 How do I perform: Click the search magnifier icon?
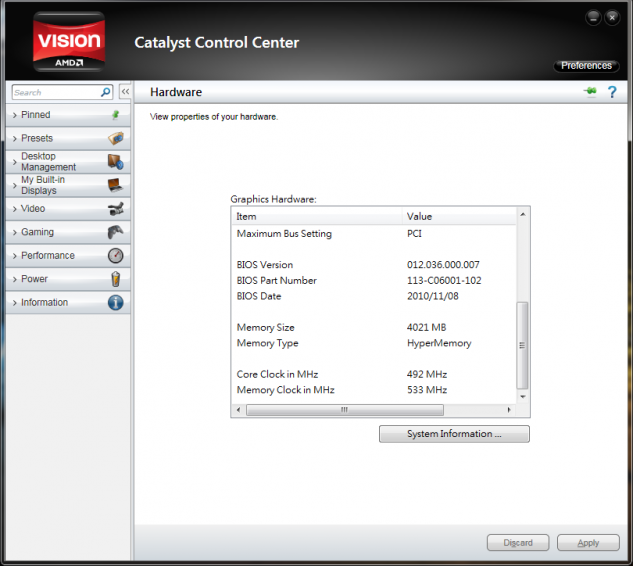(105, 92)
